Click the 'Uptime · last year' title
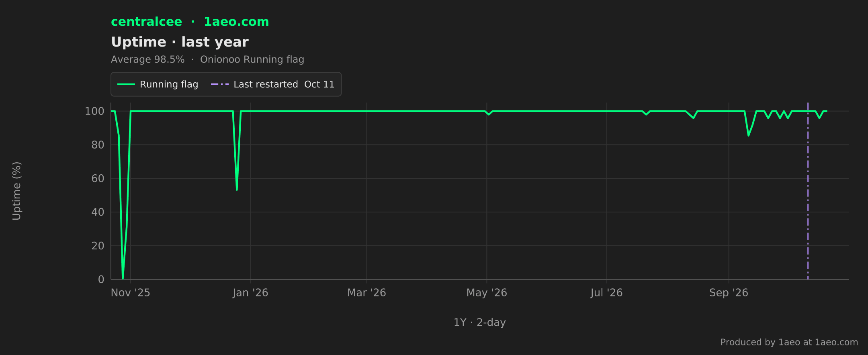This screenshot has height=355, width=868. (180, 42)
